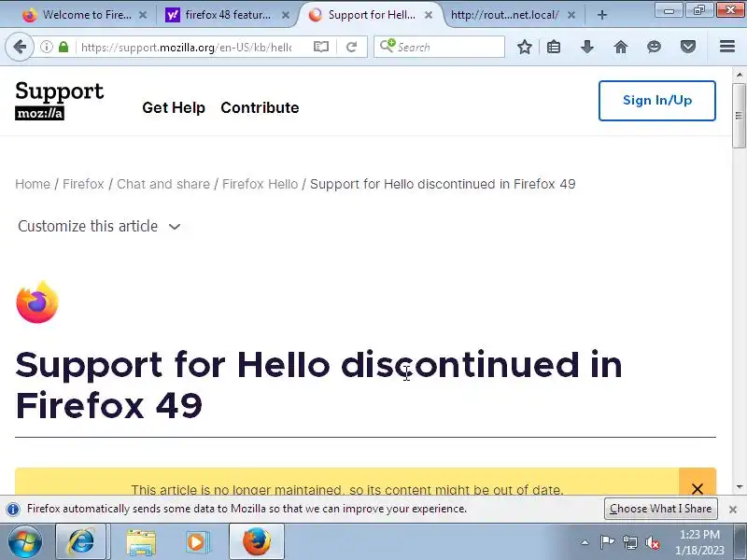This screenshot has width=747, height=560.
Task: Go to the home page icon
Action: pyautogui.click(x=621, y=47)
